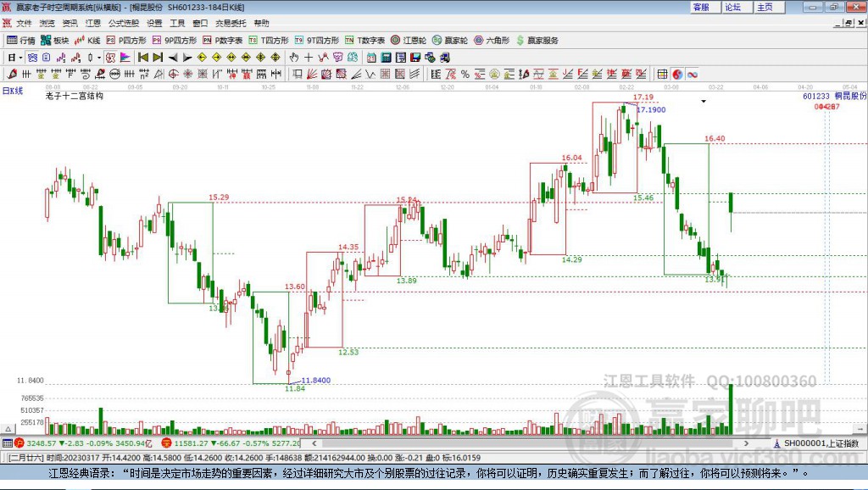The width and height of the screenshot is (868, 490).
Task: Click the table icon in status bar
Action: tap(7, 443)
